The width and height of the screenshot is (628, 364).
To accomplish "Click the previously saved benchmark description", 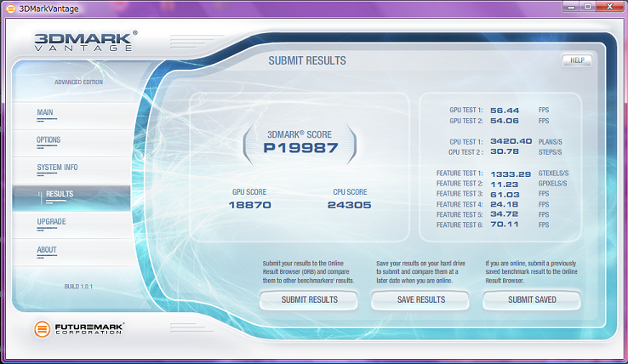I will 532,272.
